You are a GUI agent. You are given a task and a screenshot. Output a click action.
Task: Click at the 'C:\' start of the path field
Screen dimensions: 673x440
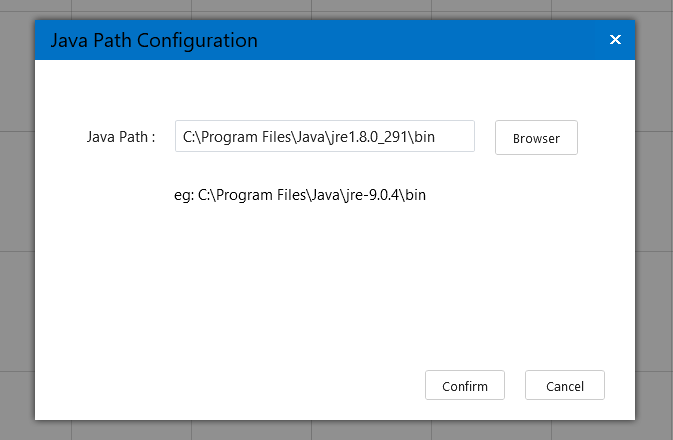coord(191,137)
